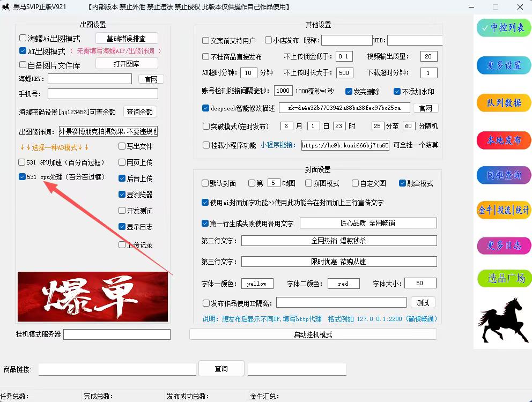Open 同框查询

pos(504,175)
